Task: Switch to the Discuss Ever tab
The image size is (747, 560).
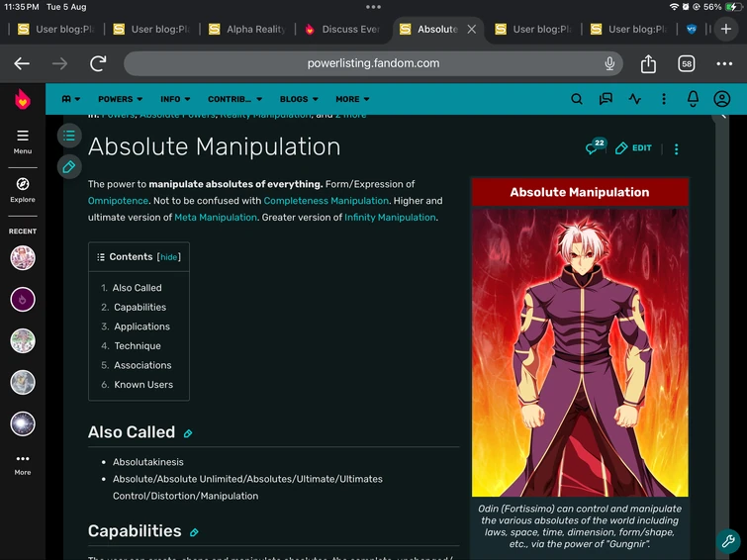Action: tap(343, 29)
